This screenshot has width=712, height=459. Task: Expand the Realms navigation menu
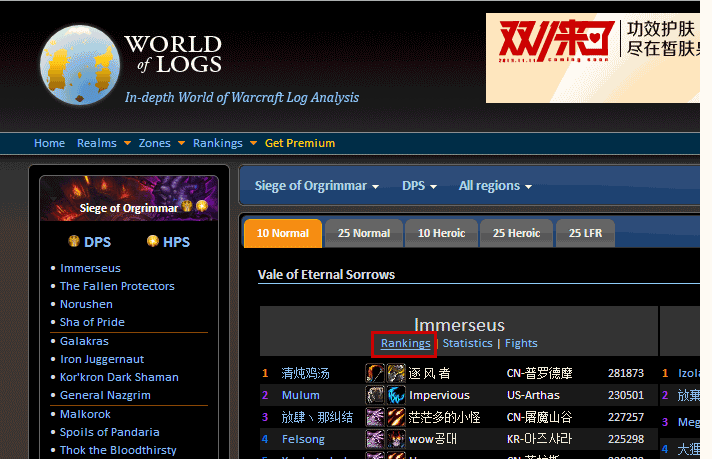103,143
